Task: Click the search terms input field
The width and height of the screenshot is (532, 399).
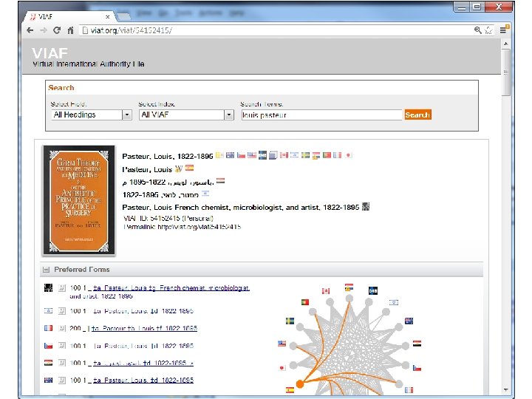Action: [321, 115]
